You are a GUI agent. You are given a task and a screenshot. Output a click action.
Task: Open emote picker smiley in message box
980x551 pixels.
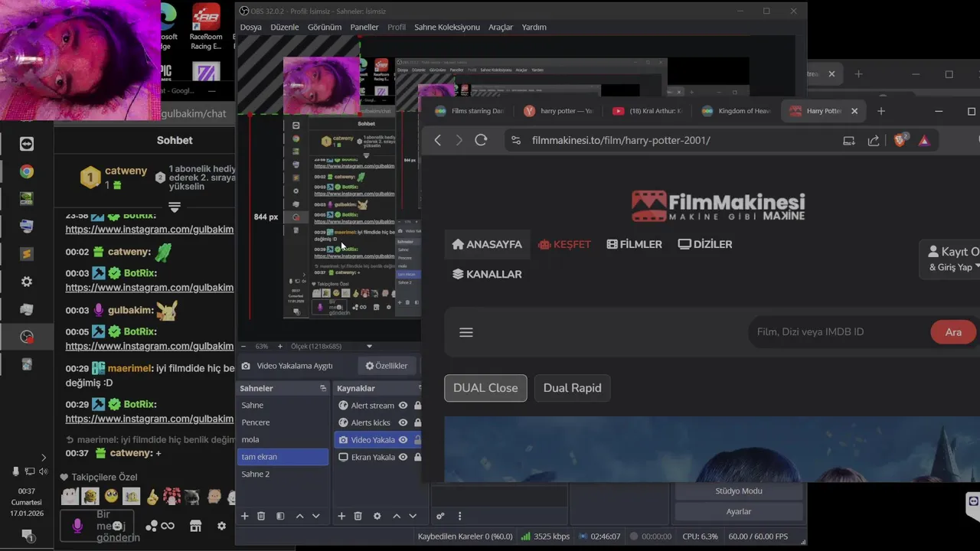tap(118, 525)
